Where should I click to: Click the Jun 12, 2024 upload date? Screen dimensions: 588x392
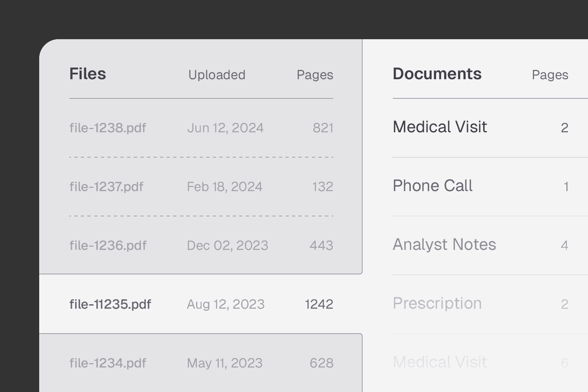pos(225,128)
